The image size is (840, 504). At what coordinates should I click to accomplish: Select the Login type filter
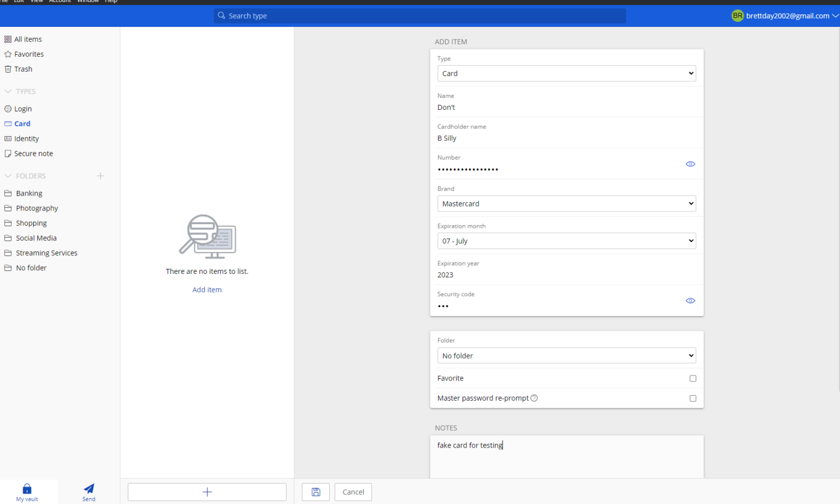(22, 108)
